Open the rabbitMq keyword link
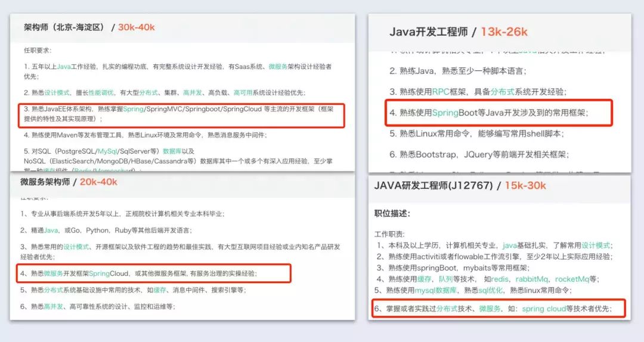 pos(531,279)
